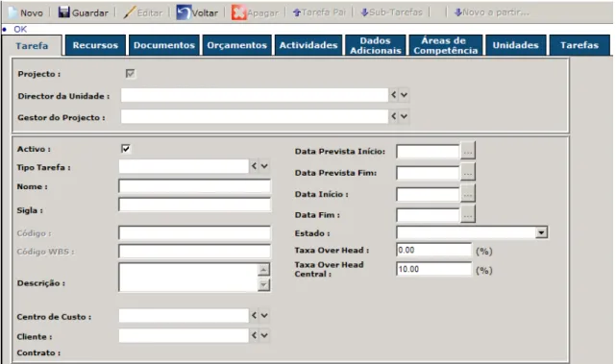Click the Novo a partir down-arrow icon
This screenshot has height=364, width=616.
click(x=457, y=12)
